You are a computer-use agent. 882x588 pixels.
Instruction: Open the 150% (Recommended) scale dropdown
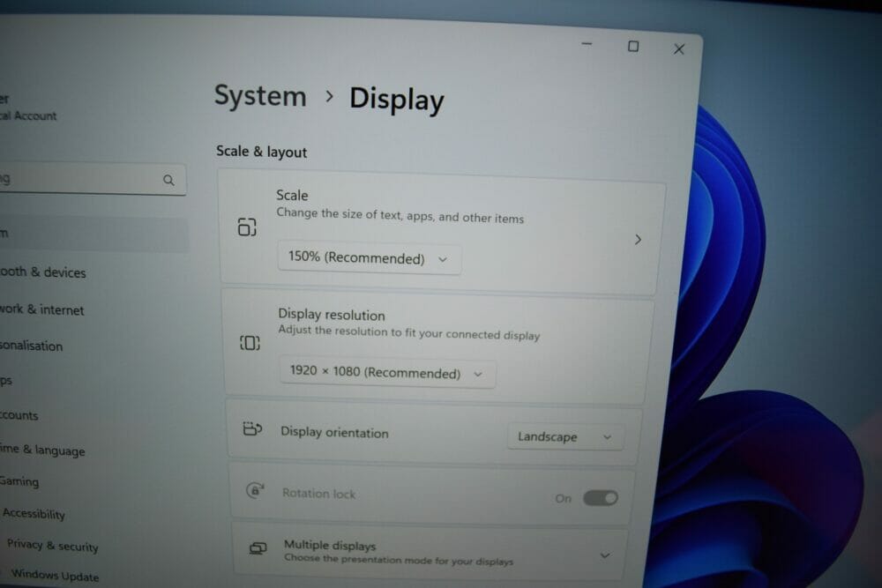click(369, 258)
